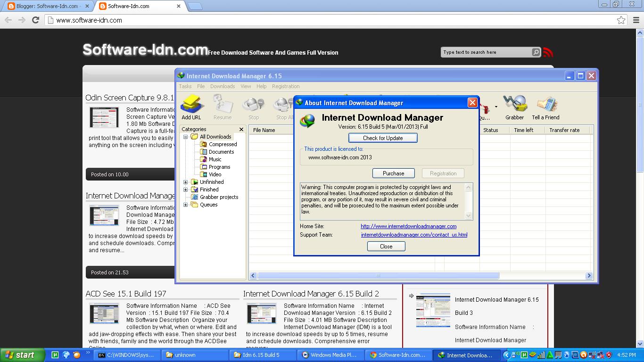This screenshot has height=362, width=644.
Task: Open the Registration menu
Action: click(286, 86)
